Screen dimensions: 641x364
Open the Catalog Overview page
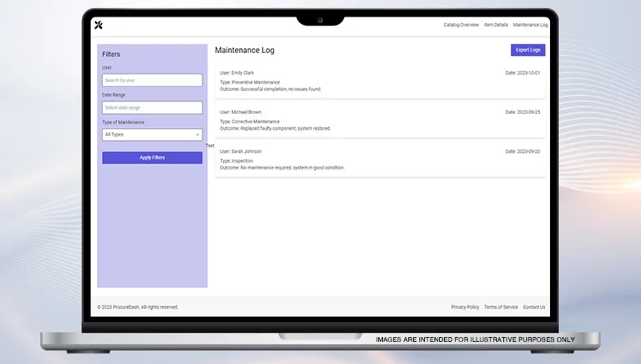click(461, 25)
